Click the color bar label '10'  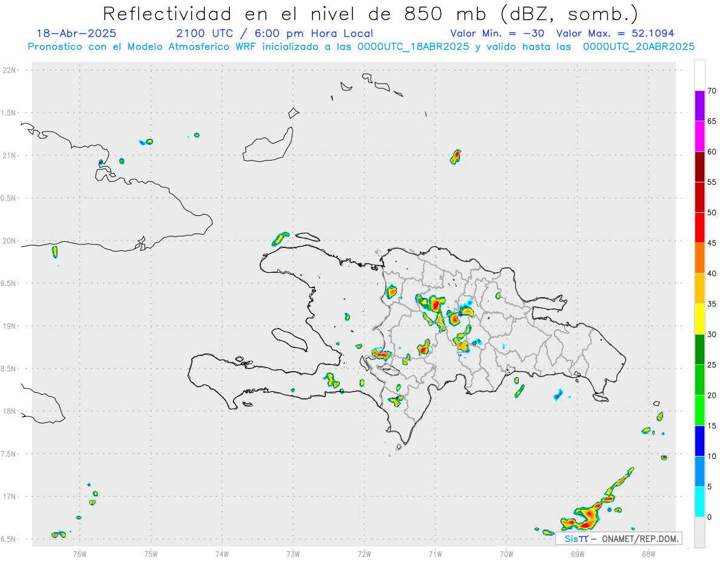pyautogui.click(x=712, y=456)
